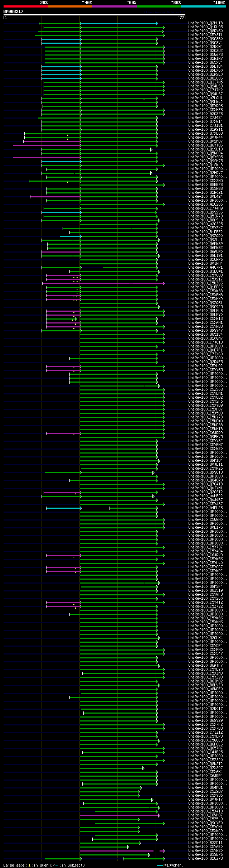The height and width of the screenshot is (868, 229).
Task: Choose the UniRef100_Q9LW42 hit
Action: pyautogui.click(x=205, y=102)
